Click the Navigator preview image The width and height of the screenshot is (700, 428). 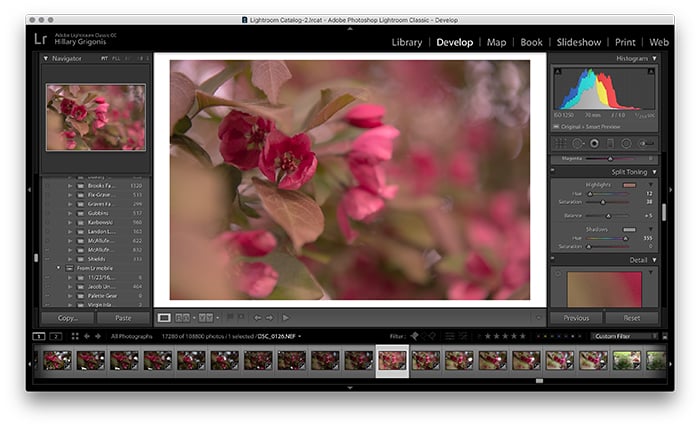[96, 117]
